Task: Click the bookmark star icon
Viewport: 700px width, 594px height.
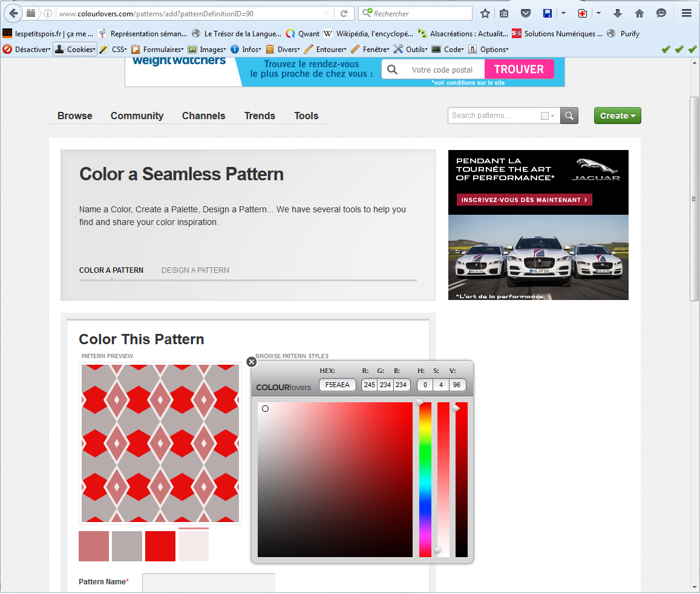Action: (485, 13)
